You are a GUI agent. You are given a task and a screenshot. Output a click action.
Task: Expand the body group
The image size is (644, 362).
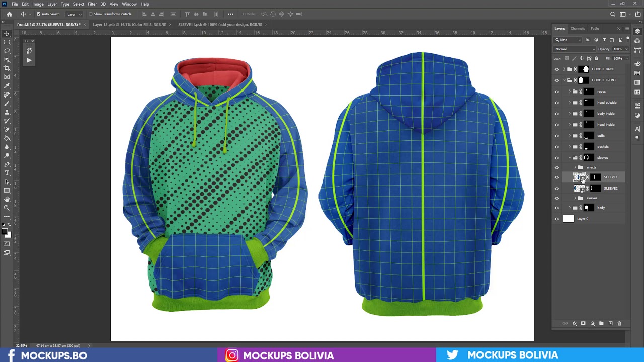tap(570, 208)
